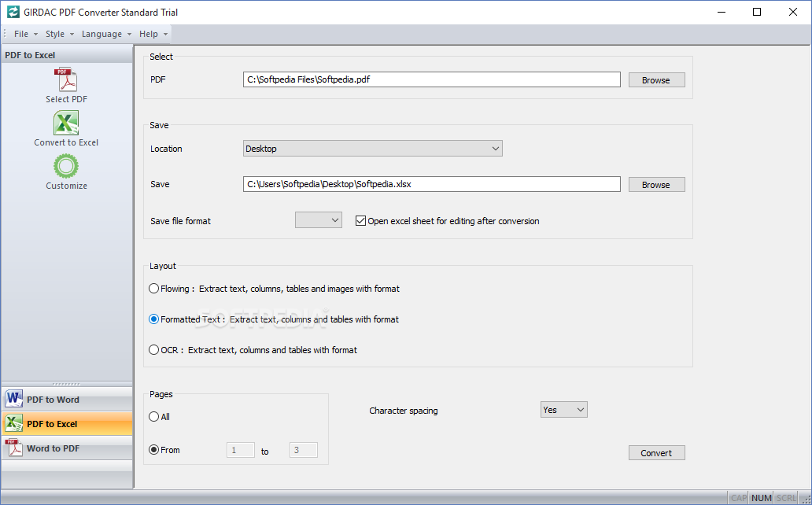Click the PDF source path field

coord(431,79)
